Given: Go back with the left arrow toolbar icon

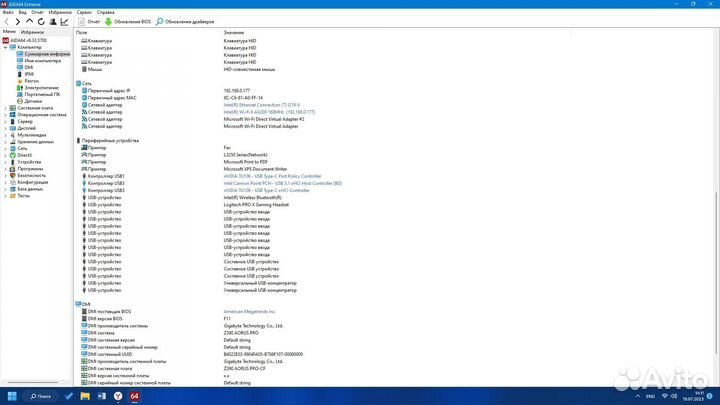Looking at the screenshot, I should click(6, 22).
